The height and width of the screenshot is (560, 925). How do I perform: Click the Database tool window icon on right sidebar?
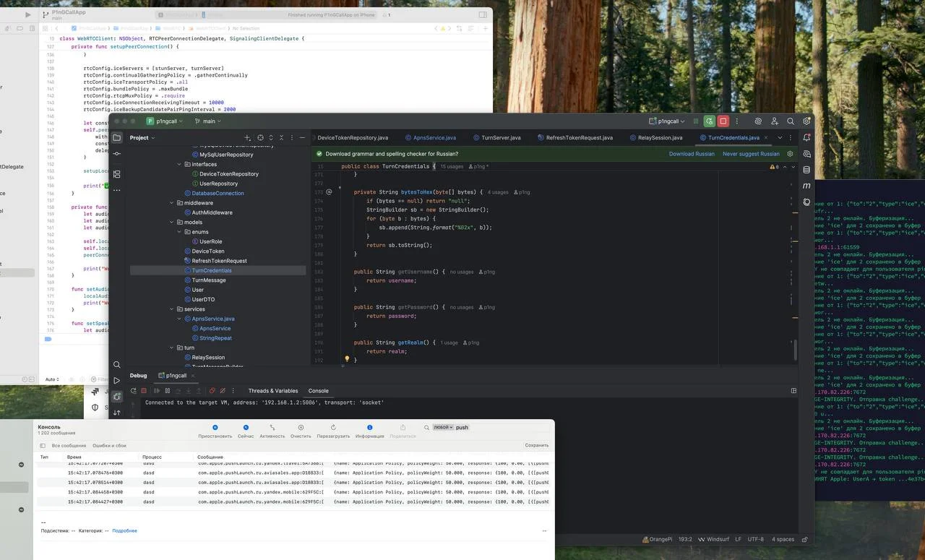tap(806, 171)
